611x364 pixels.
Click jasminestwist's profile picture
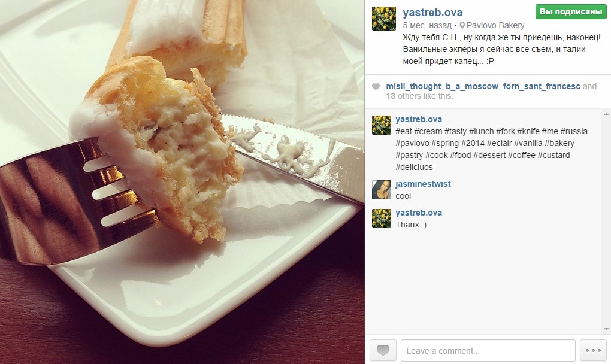tap(382, 190)
